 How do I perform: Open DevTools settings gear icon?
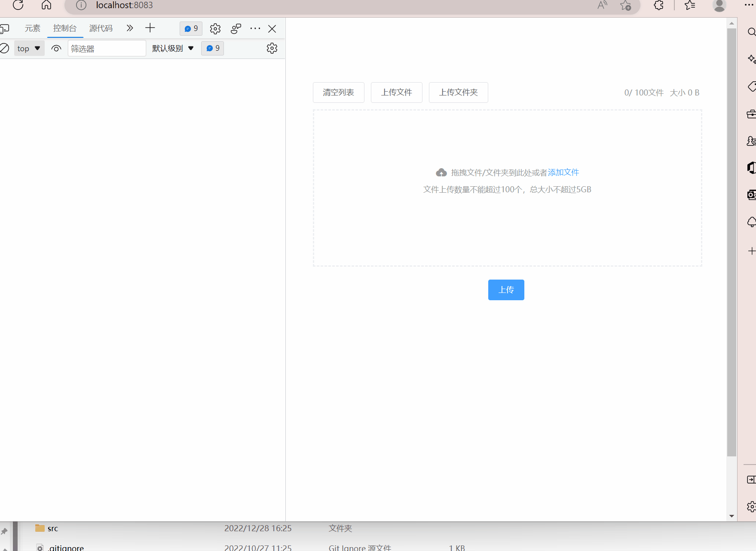[x=215, y=29]
